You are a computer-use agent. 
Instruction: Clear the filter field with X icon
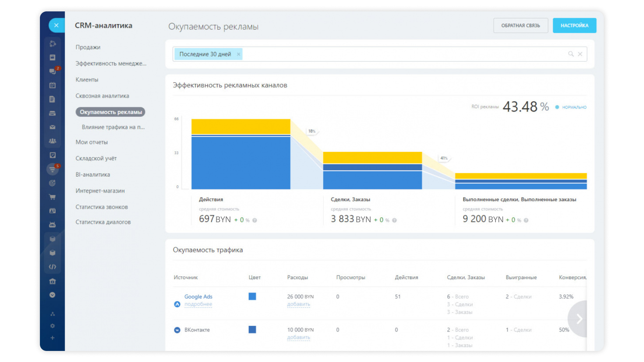pyautogui.click(x=580, y=54)
